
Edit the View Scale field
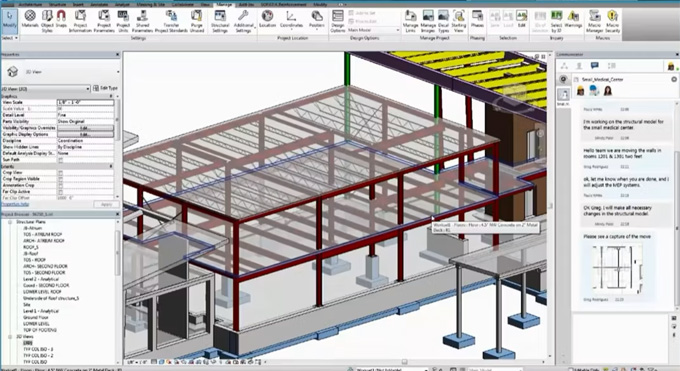85,102
